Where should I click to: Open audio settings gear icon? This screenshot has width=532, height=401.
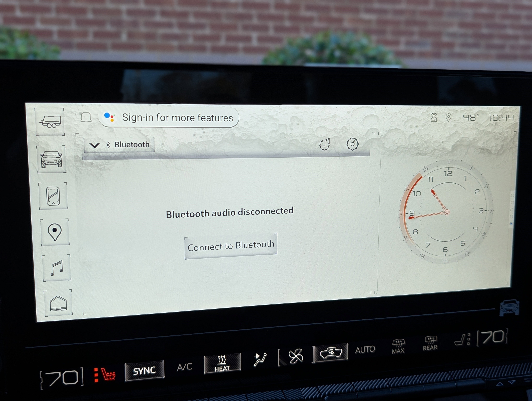pos(352,144)
